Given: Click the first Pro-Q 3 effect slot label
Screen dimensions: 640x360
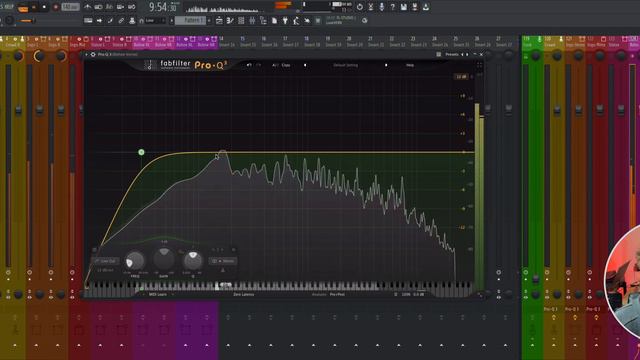Looking at the screenshot, I should pyautogui.click(x=551, y=309).
